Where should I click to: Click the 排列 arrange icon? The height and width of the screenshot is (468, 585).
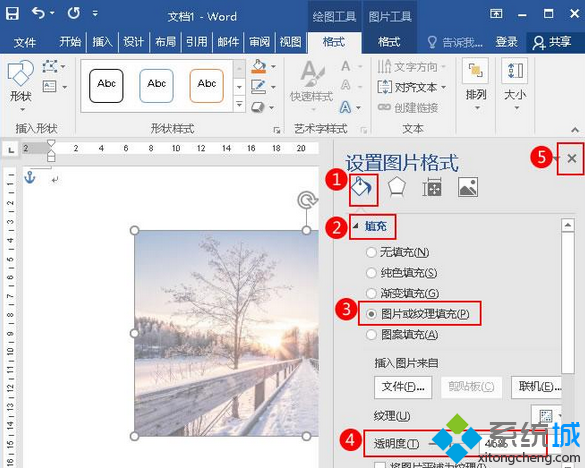(476, 71)
